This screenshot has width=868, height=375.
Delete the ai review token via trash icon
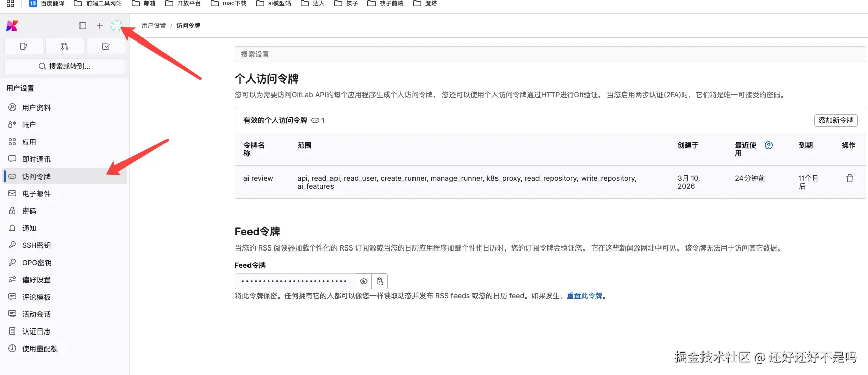(x=850, y=178)
